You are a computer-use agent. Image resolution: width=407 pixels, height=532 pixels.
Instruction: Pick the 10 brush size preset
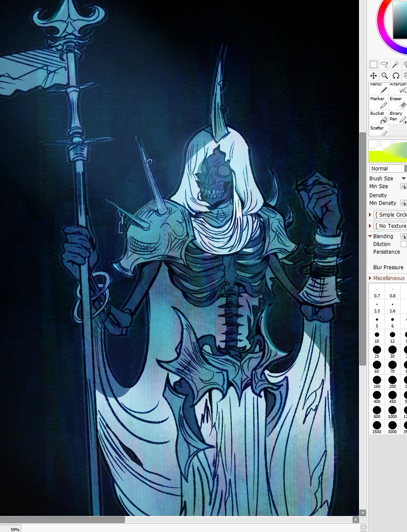[377, 337]
